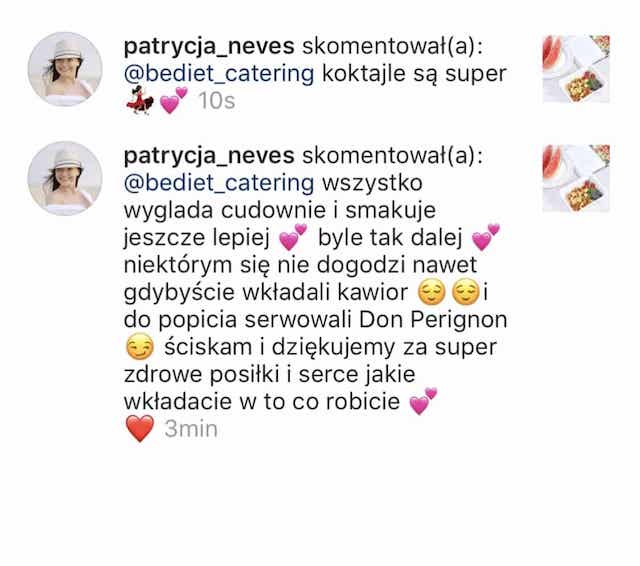Screen dimensions: 640x566
Task: Open comment text mentioning Don Perignon
Action: 316,292
